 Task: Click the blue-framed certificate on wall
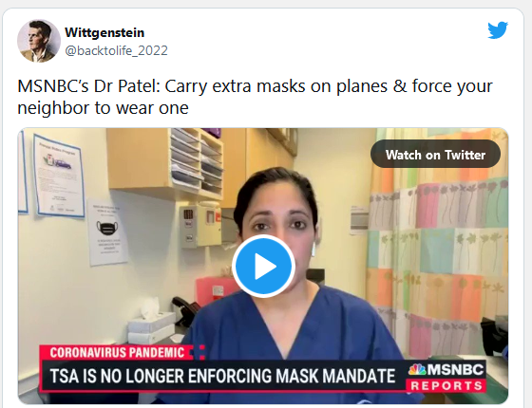click(x=59, y=176)
